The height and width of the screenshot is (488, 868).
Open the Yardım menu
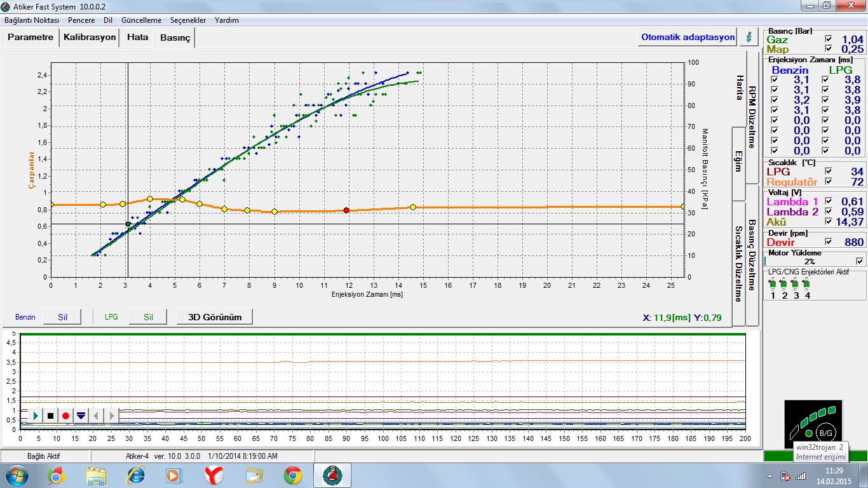tap(227, 20)
